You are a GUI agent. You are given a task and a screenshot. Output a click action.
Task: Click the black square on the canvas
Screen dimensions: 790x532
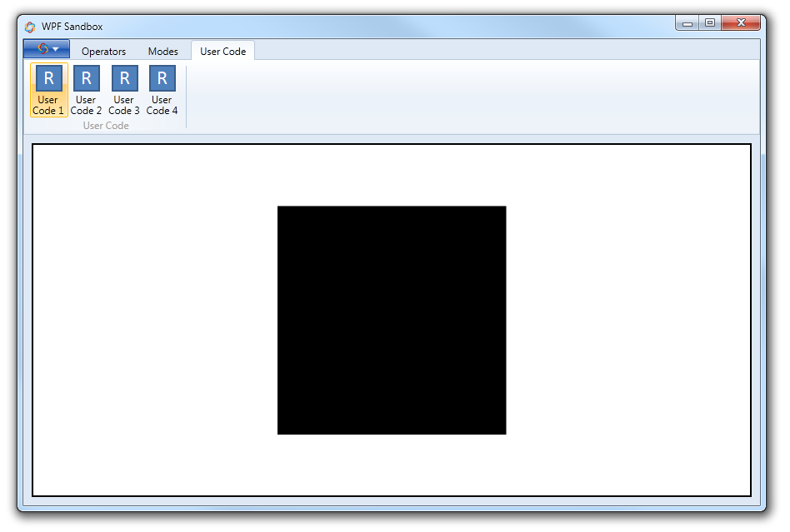click(x=391, y=320)
